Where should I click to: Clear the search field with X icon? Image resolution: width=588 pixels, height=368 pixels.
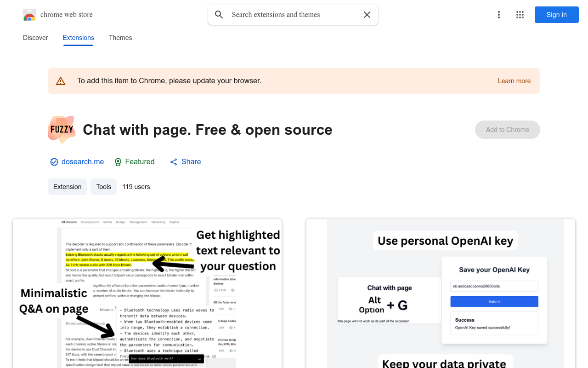(367, 15)
